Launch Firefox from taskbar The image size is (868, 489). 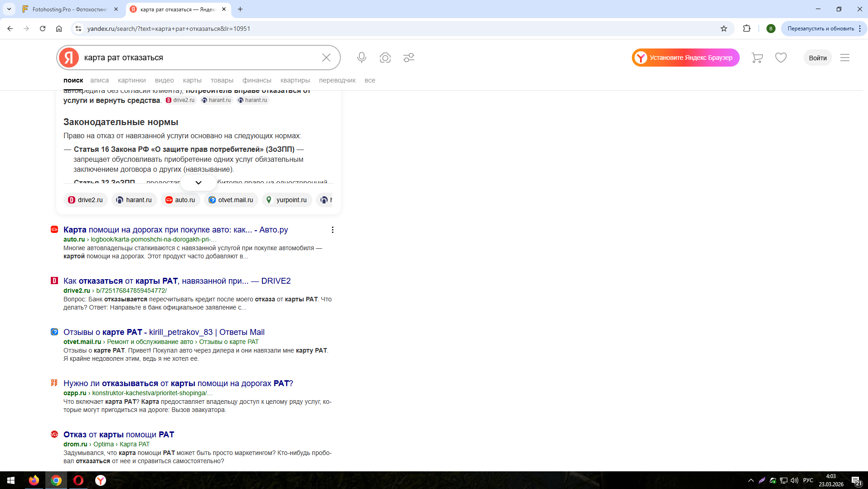(x=34, y=480)
